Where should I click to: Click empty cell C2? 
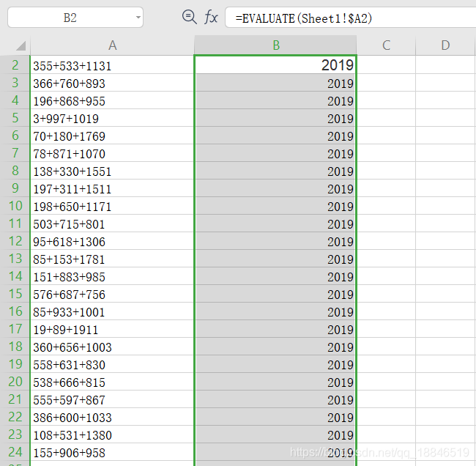point(386,65)
